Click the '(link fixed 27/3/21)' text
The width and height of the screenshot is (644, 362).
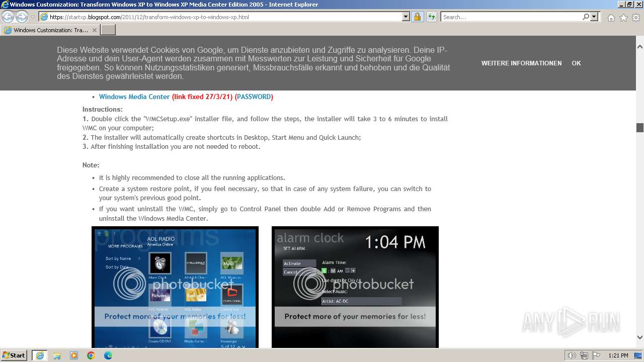pyautogui.click(x=202, y=97)
